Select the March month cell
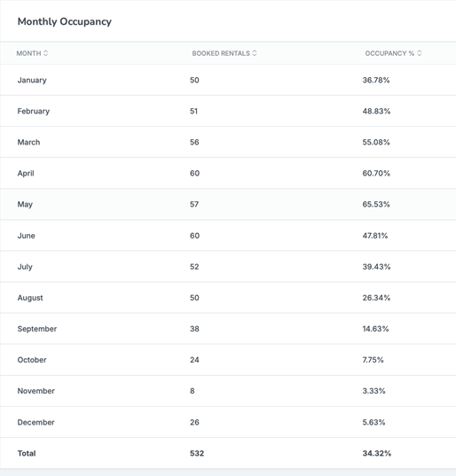 pos(28,142)
